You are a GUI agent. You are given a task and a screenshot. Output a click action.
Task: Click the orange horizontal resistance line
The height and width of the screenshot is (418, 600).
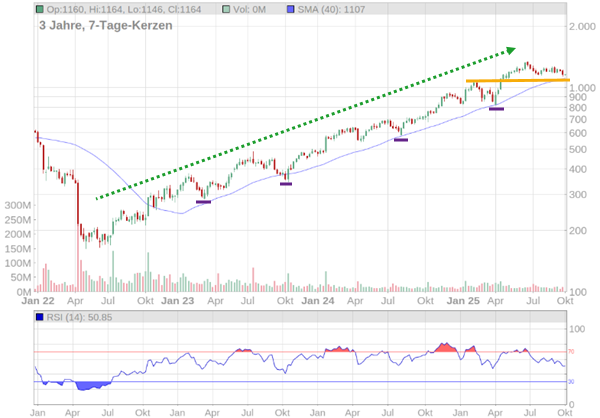pyautogui.click(x=517, y=80)
